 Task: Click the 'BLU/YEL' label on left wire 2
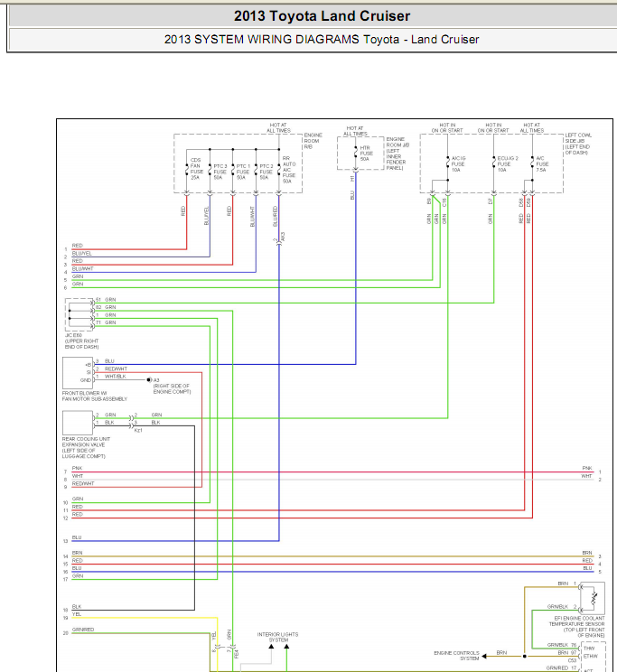pyautogui.click(x=82, y=253)
